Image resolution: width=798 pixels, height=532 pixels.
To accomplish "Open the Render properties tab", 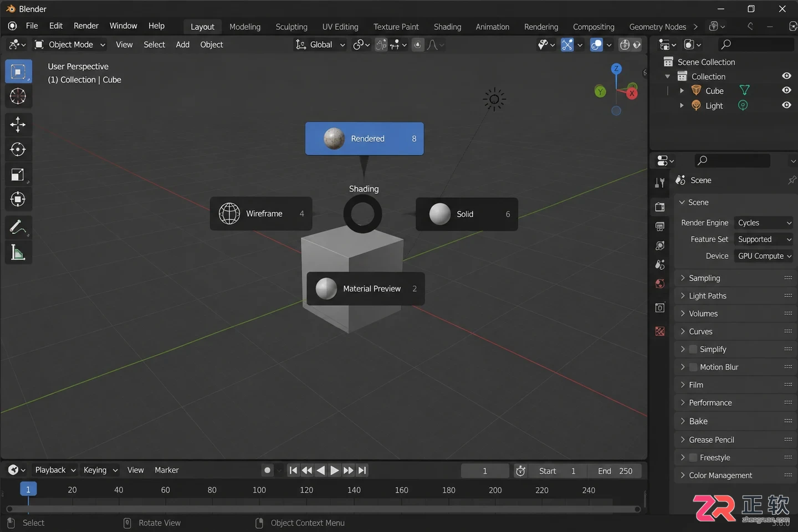I will (x=659, y=207).
